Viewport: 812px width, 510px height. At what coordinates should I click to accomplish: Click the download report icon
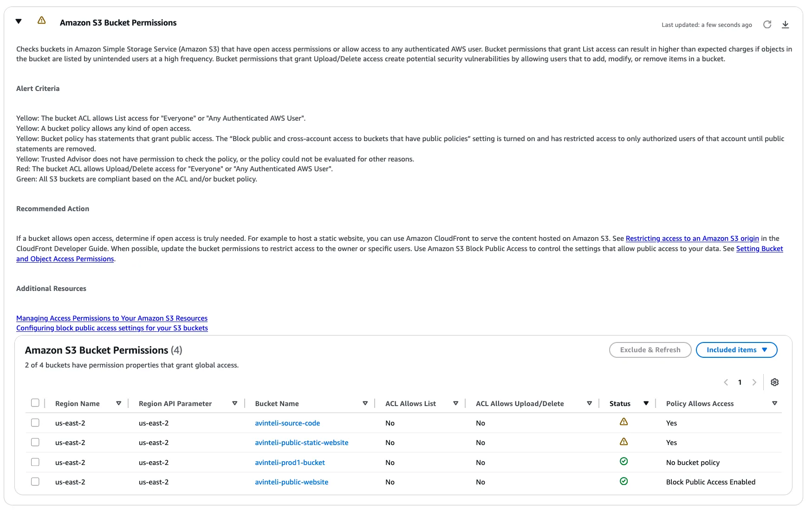tap(785, 25)
